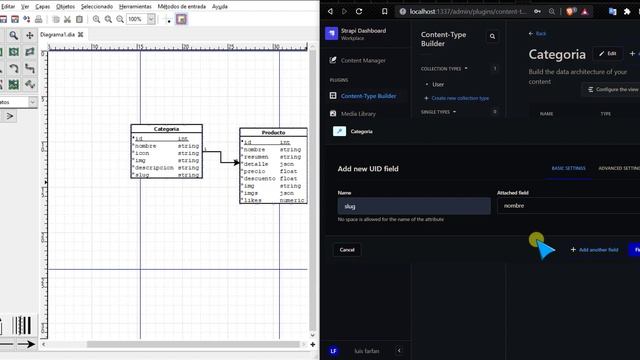Open the Herramientas menu

coord(135,7)
